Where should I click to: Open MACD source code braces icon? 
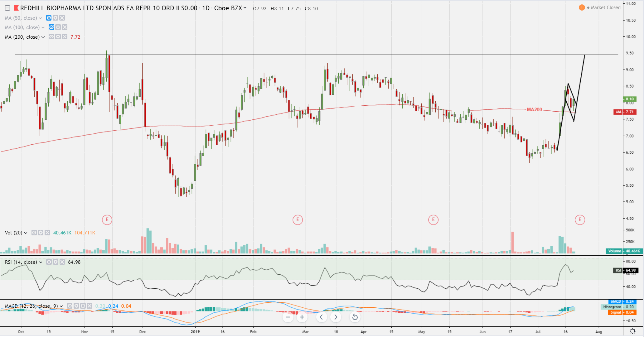click(x=83, y=306)
